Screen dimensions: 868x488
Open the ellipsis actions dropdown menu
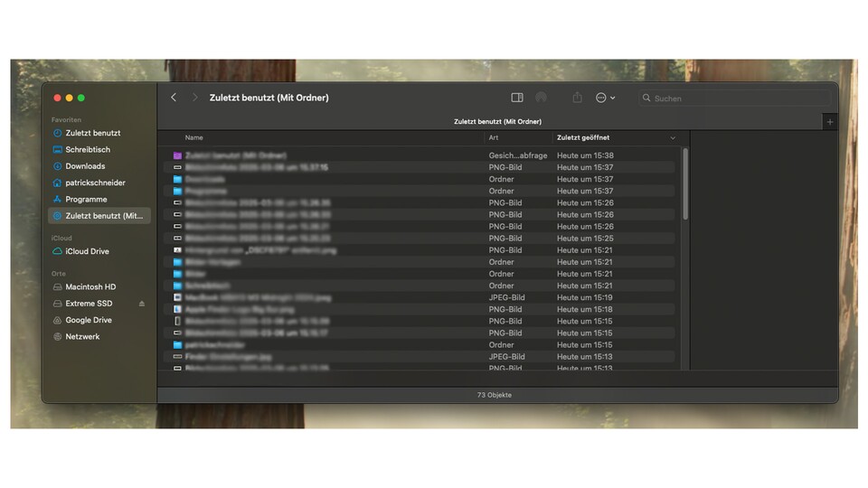coord(605,98)
